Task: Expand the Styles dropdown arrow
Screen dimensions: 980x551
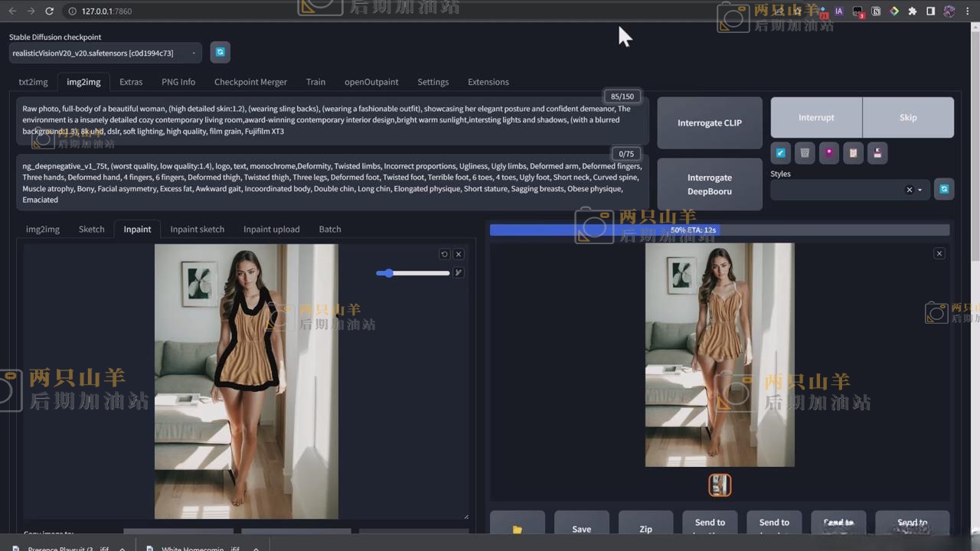Action: click(920, 190)
